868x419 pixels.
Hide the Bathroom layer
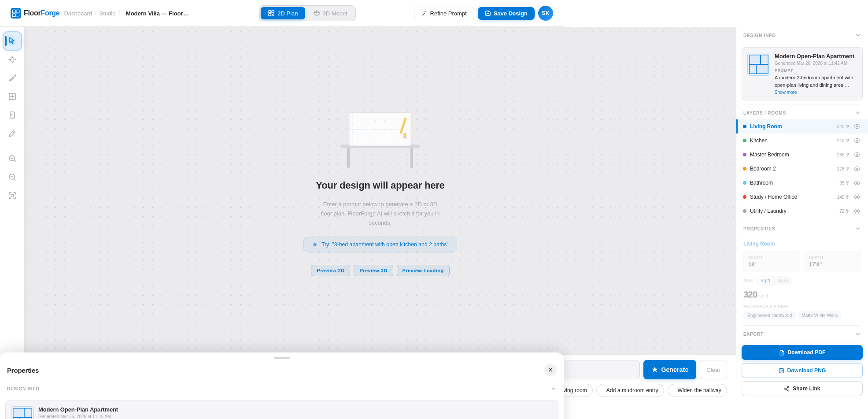[857, 183]
